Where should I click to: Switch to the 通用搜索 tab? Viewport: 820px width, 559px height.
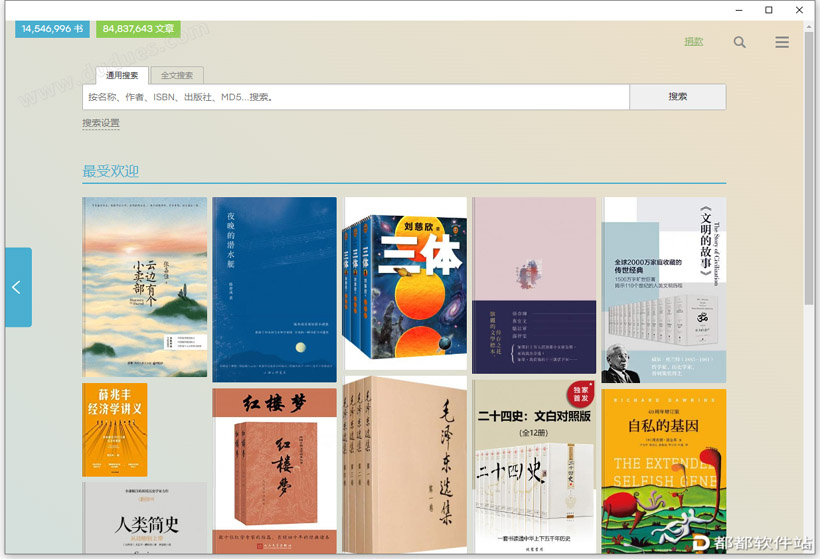click(122, 75)
